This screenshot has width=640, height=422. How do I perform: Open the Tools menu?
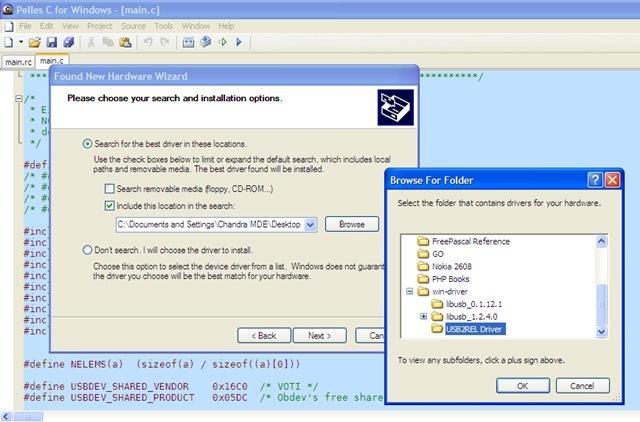164,26
